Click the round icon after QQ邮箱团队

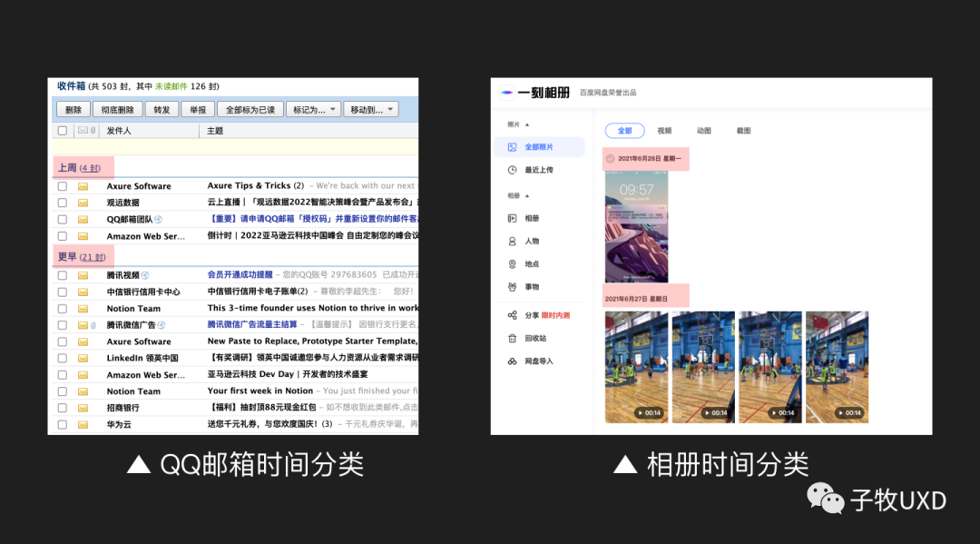pyautogui.click(x=158, y=220)
